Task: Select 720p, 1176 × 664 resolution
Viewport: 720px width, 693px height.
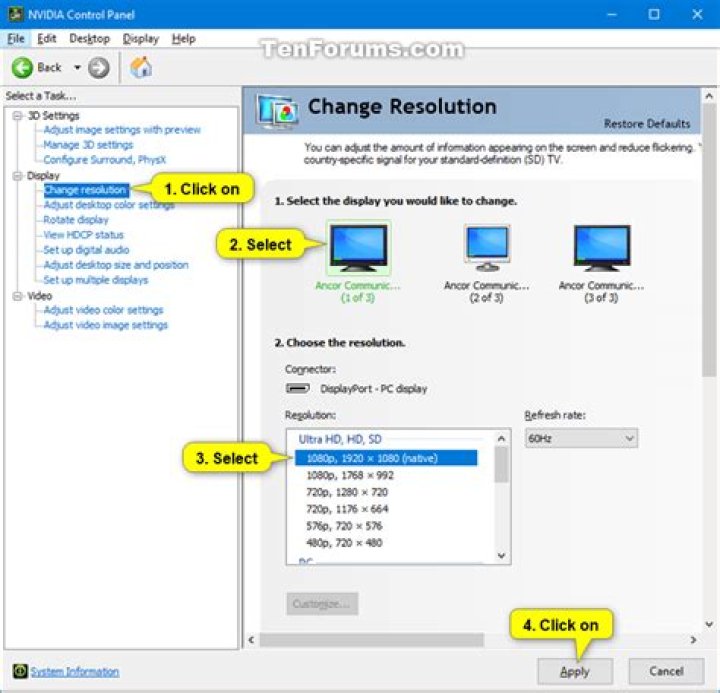Action: pos(347,509)
